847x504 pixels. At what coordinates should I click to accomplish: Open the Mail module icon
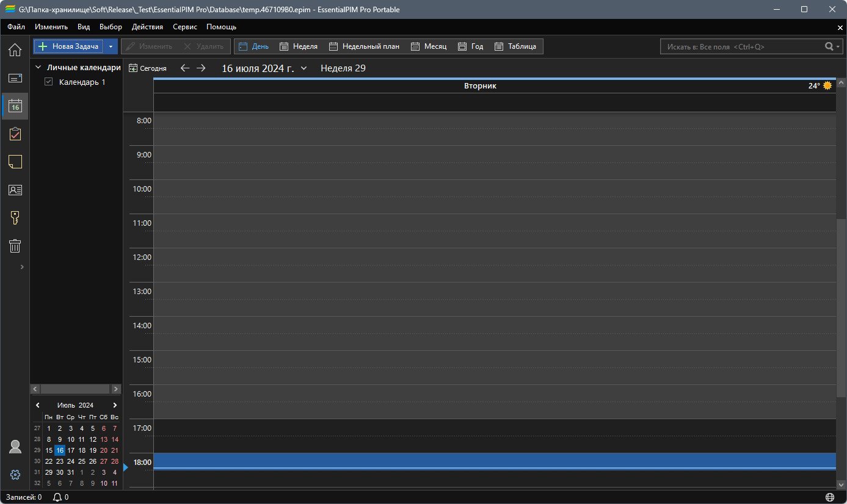coord(15,78)
